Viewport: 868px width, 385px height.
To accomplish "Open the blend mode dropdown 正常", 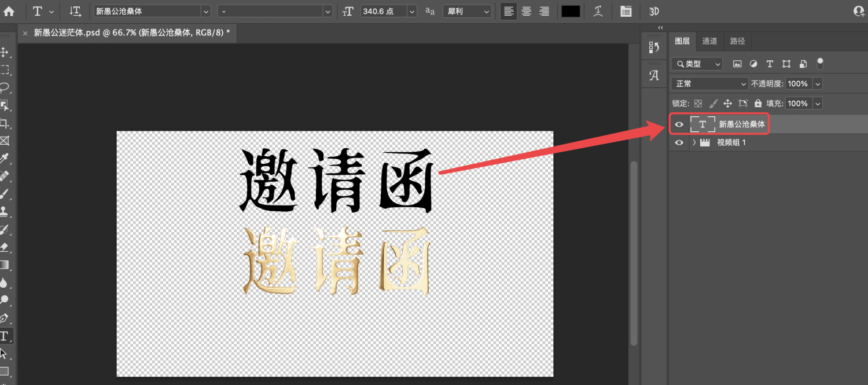I will pos(709,84).
